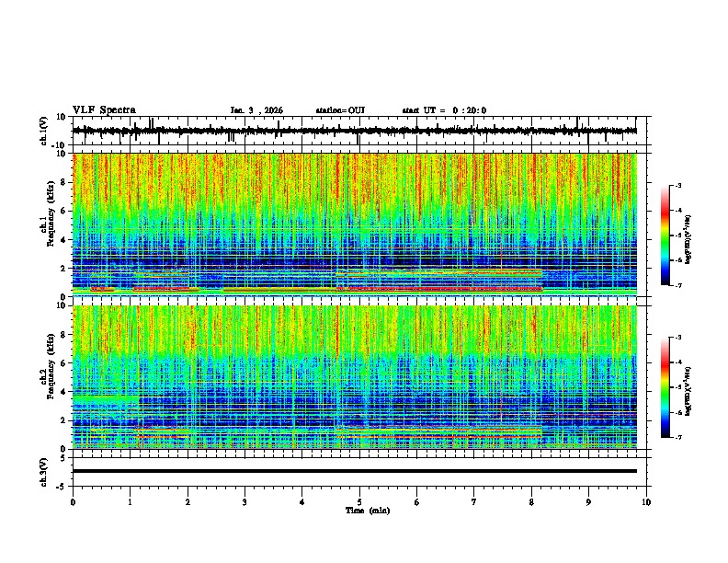728x563 pixels.
Task: Click the time axis tick label '3'
Action: pyautogui.click(x=245, y=502)
